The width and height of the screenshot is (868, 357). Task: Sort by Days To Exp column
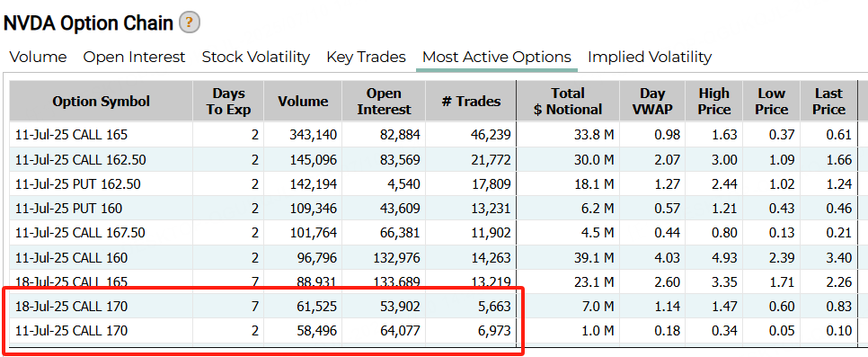pyautogui.click(x=228, y=102)
